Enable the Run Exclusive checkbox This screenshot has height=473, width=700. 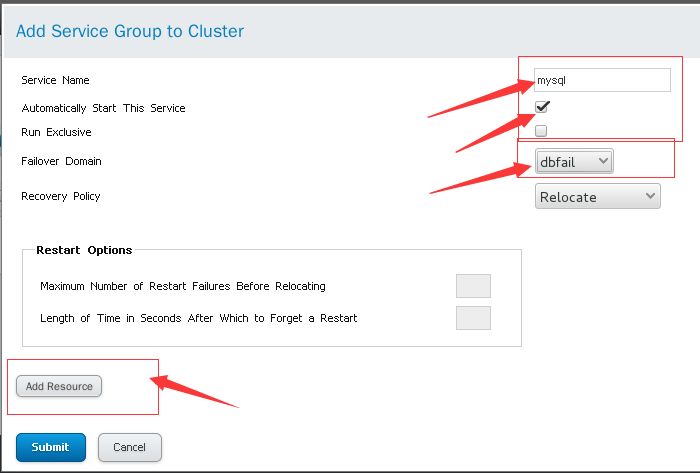(x=541, y=131)
